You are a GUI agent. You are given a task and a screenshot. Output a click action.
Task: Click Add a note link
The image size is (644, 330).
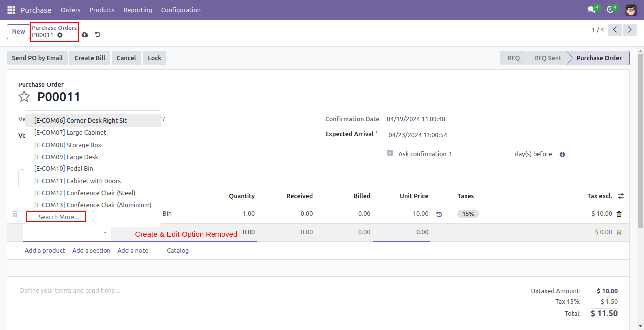[x=133, y=251]
